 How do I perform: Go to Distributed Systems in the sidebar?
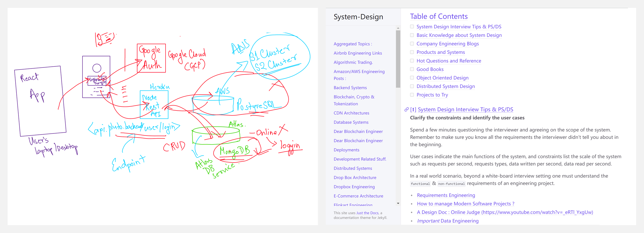click(353, 168)
